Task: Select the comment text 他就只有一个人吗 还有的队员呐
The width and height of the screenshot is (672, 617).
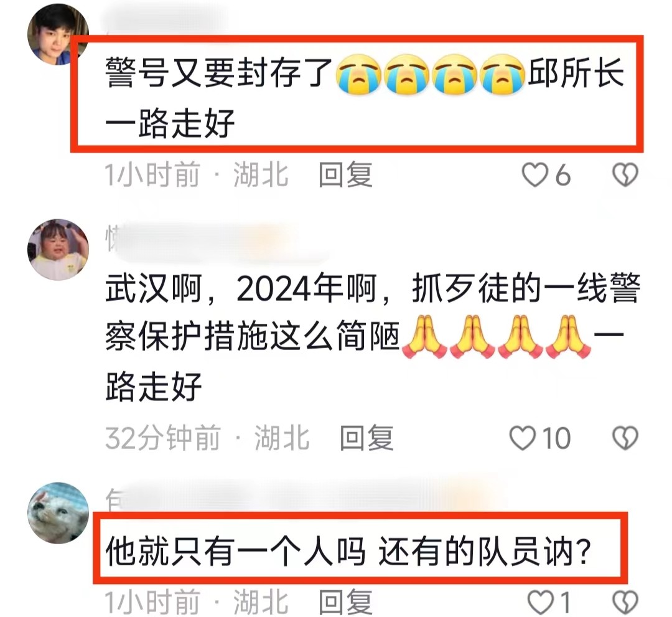Action: tap(348, 552)
